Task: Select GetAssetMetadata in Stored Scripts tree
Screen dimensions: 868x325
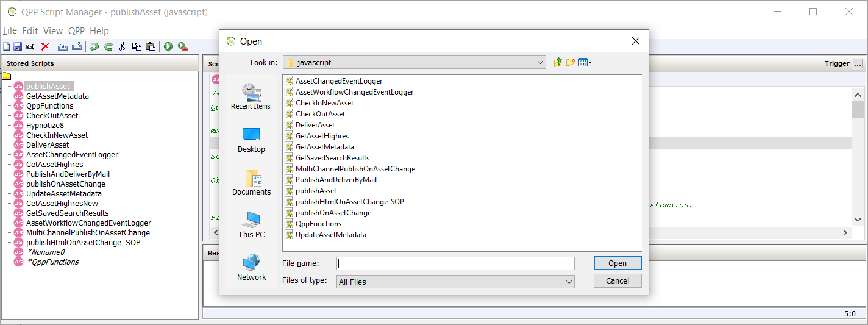Action: (x=57, y=96)
